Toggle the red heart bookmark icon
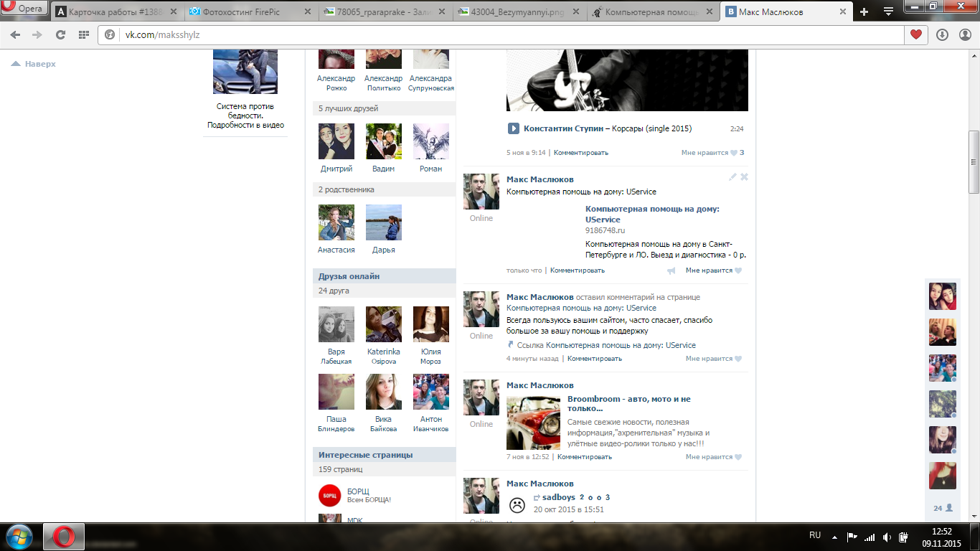980x551 pixels. 916,34
